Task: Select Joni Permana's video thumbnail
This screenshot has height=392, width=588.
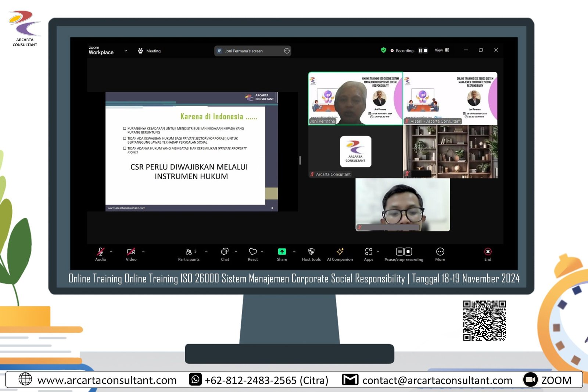Action: point(355,98)
